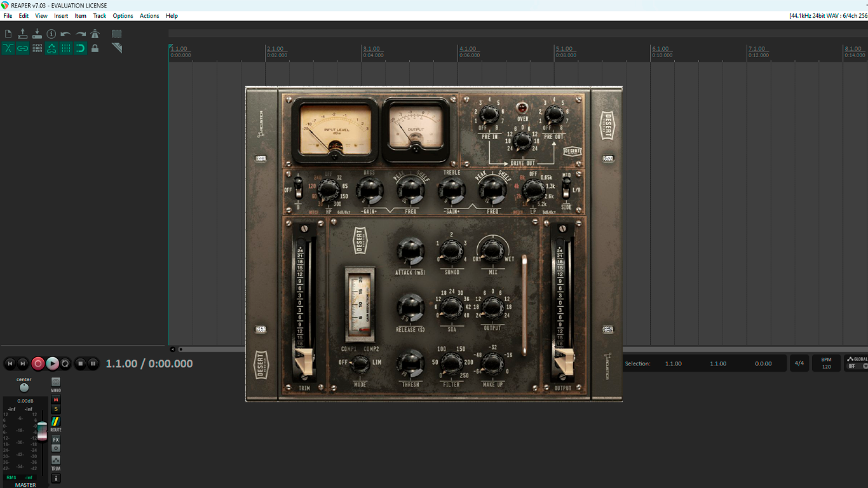868x488 pixels.
Task: Open the Help menu
Action: [172, 16]
